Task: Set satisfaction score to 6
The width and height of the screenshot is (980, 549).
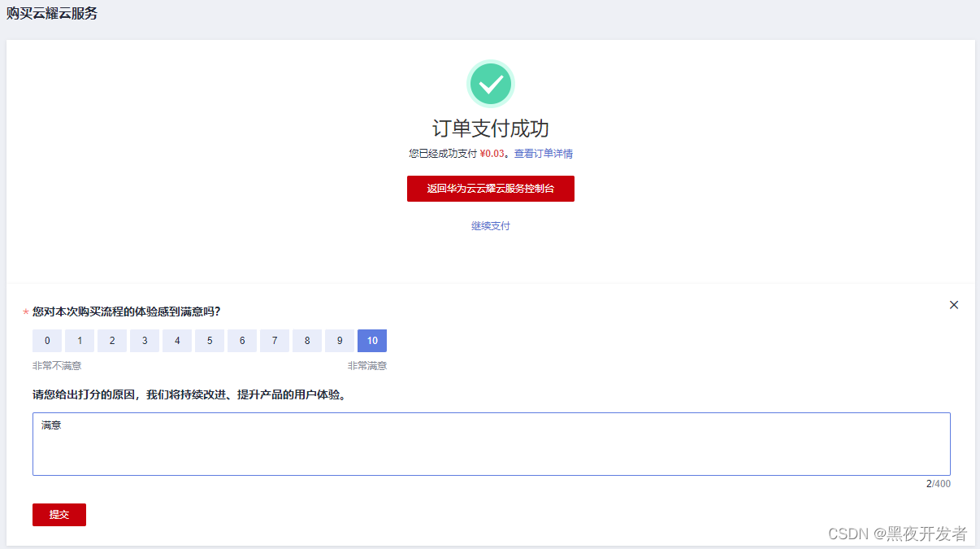Action: click(242, 341)
